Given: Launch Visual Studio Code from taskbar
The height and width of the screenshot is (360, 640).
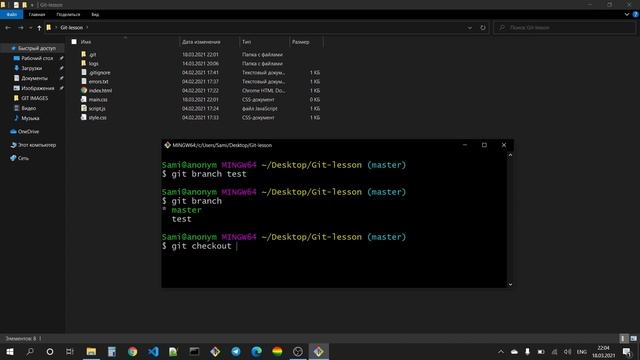Looking at the screenshot, I should click(x=153, y=351).
